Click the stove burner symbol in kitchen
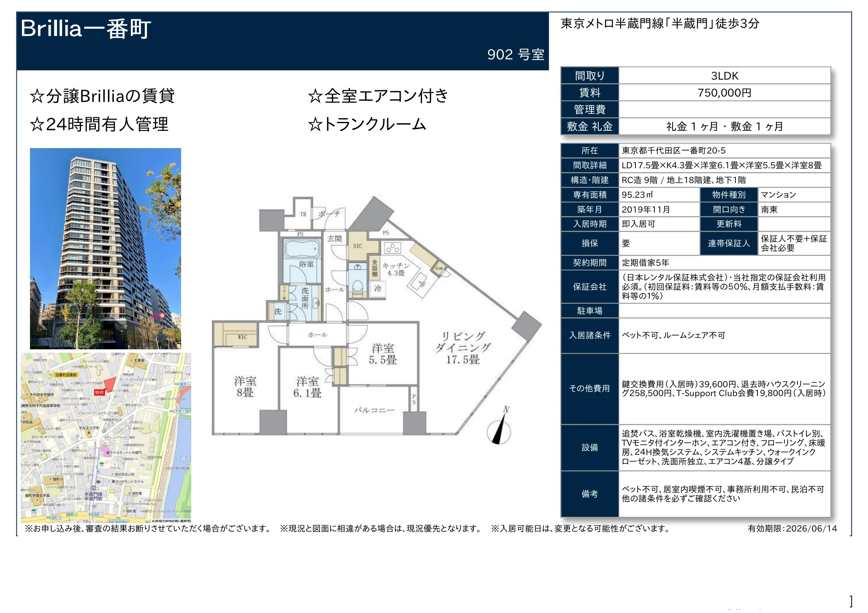 click(x=393, y=248)
